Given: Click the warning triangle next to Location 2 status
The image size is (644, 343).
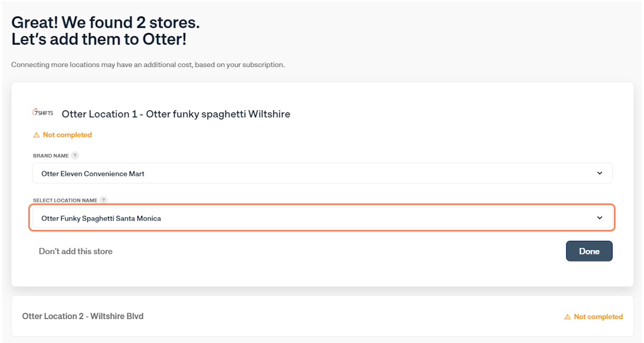Looking at the screenshot, I should pyautogui.click(x=567, y=317).
